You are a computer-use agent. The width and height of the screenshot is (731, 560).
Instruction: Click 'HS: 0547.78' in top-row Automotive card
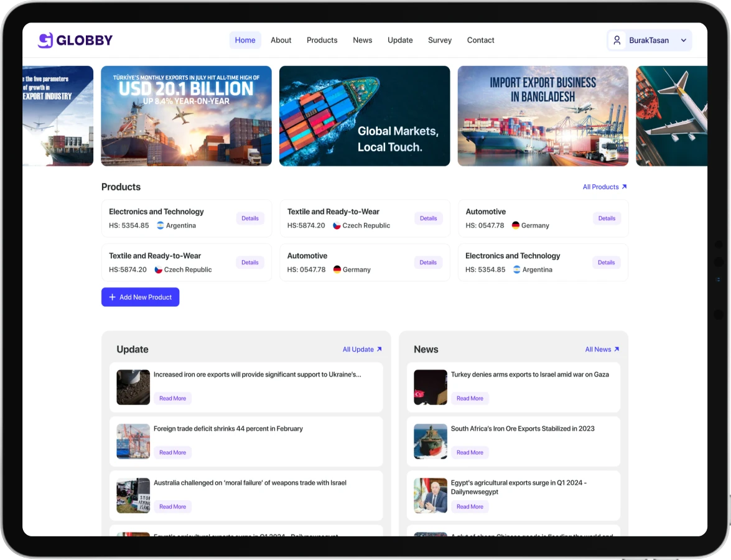click(485, 225)
